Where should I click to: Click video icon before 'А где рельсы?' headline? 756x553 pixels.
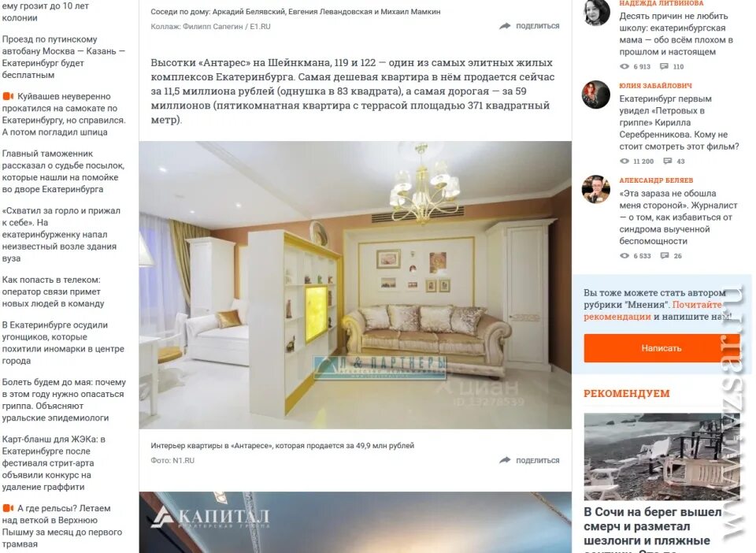point(8,508)
